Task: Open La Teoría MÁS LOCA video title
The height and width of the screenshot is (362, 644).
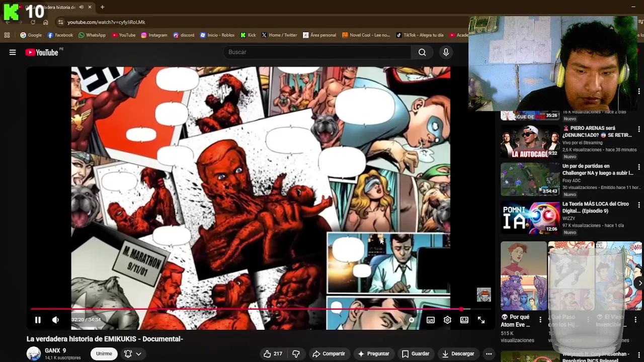Action: 596,207
